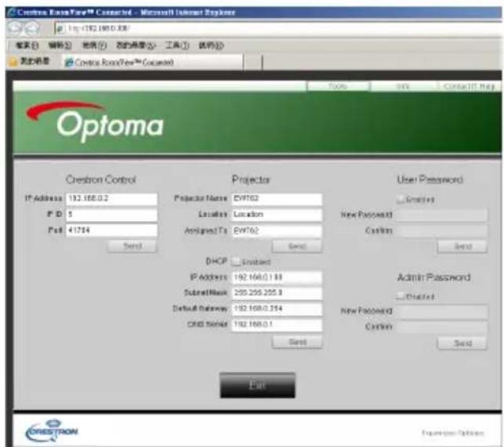The height and width of the screenshot is (447, 504).
Task: Open a new blank browser tab
Action: click(253, 62)
